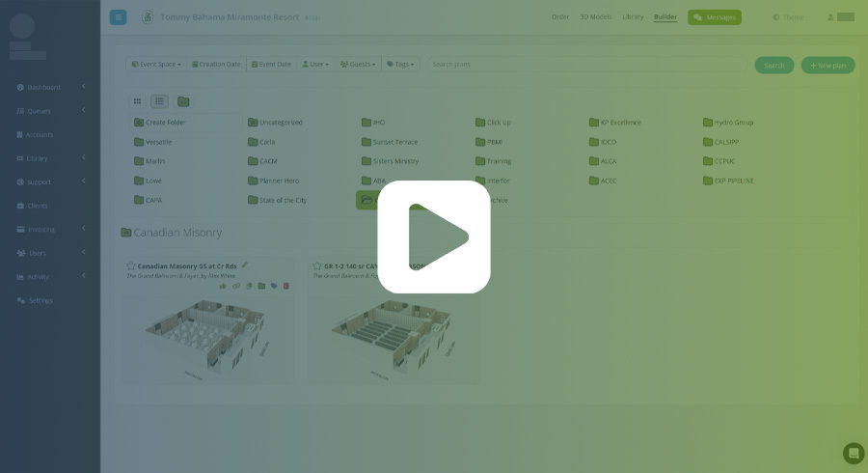The height and width of the screenshot is (473, 868).
Task: Select Invoicing in the left sidebar
Action: [x=41, y=229]
